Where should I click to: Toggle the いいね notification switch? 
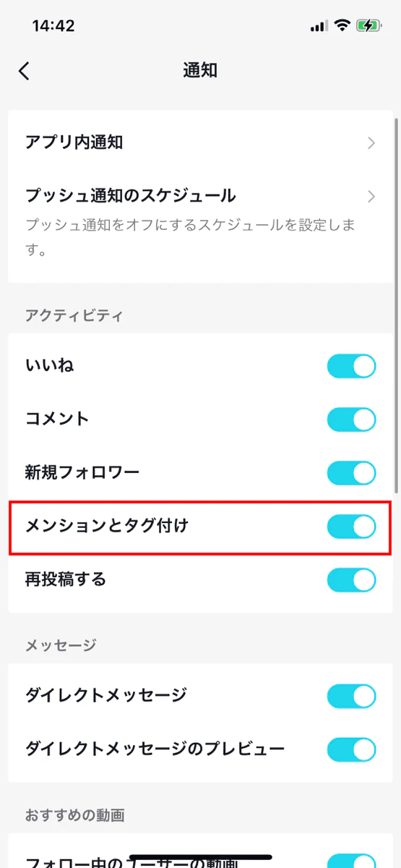click(x=352, y=366)
